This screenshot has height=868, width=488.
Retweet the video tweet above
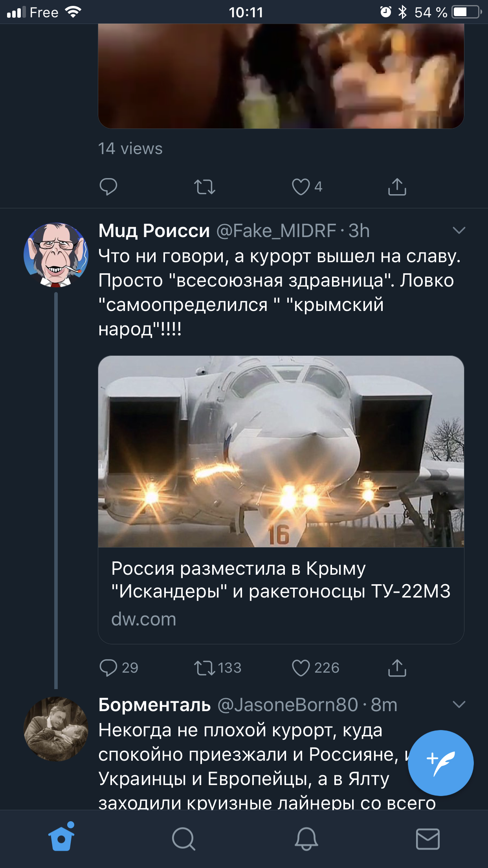[x=205, y=187]
